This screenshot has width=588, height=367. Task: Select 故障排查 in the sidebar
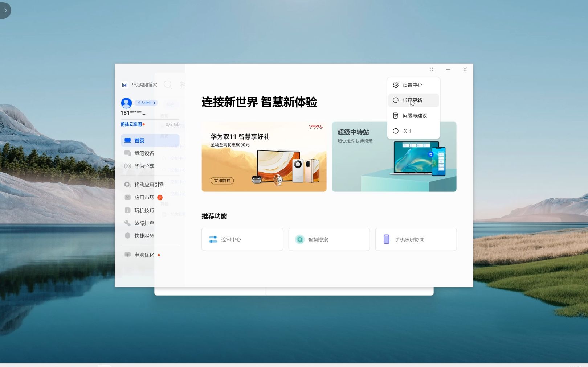click(150, 223)
